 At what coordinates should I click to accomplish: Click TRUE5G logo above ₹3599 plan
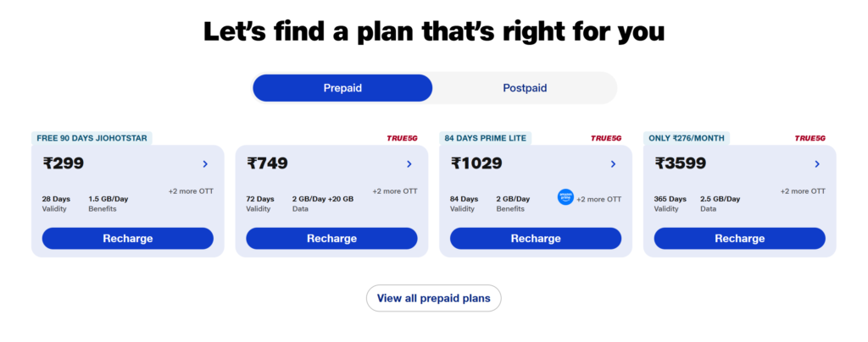[x=810, y=139]
